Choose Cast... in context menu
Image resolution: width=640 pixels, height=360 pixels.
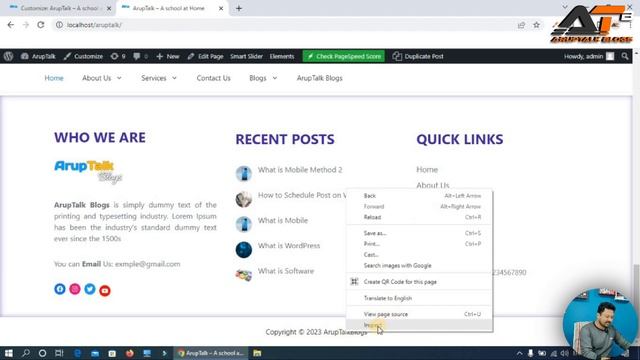[420, 255]
